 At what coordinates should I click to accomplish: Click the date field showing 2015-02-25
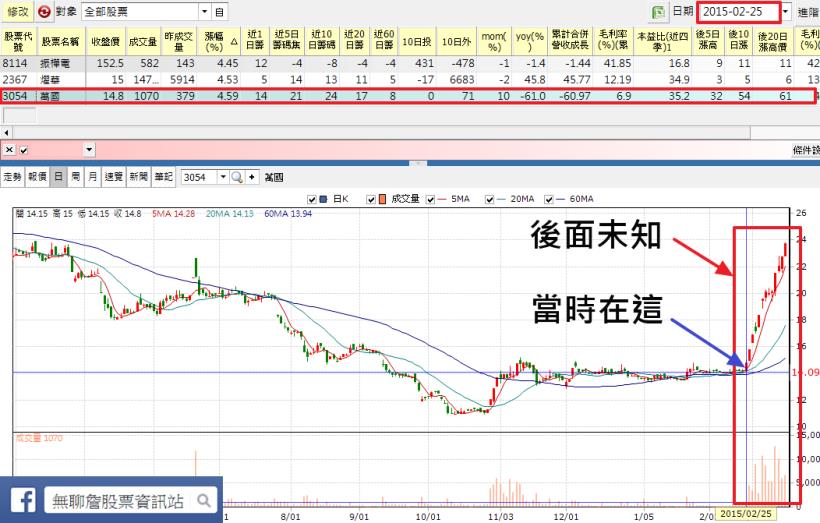[738, 12]
